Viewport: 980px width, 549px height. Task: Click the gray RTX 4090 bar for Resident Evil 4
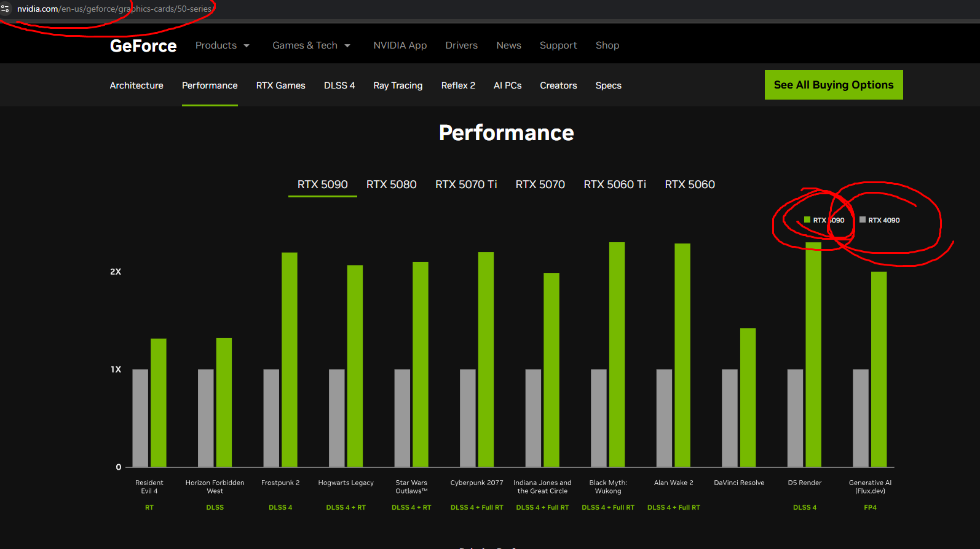(x=140, y=418)
